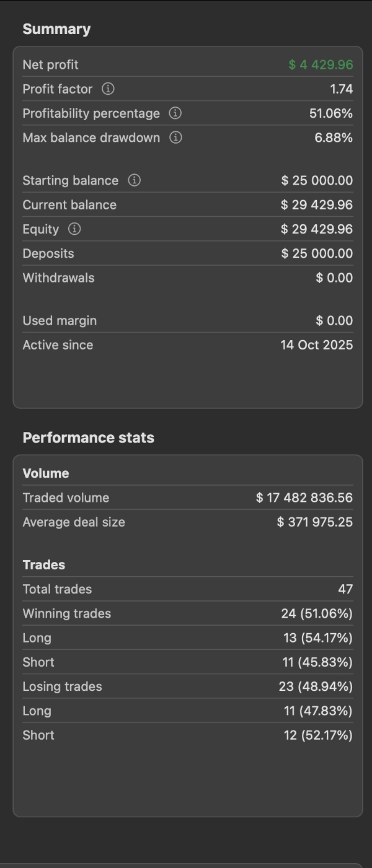Click the Current balance amount
The height and width of the screenshot is (868, 372).
click(x=316, y=205)
